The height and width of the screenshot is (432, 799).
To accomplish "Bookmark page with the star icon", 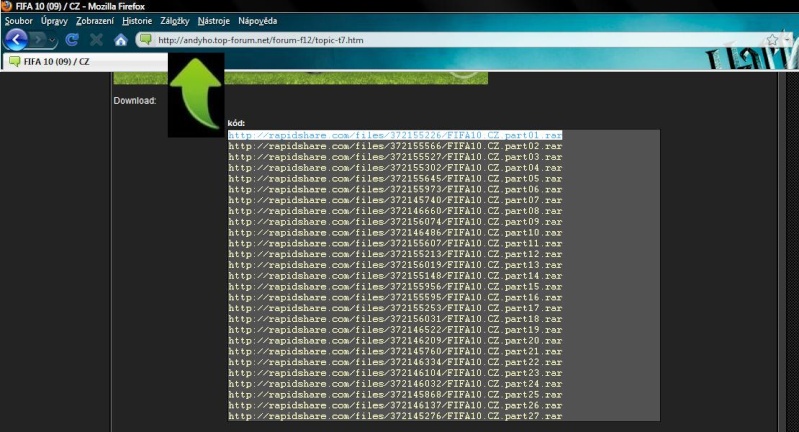I will [x=773, y=39].
